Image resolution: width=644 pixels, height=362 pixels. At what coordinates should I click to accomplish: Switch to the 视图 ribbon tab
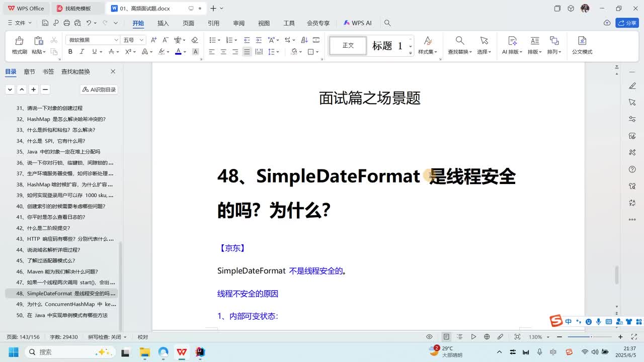pos(264,23)
